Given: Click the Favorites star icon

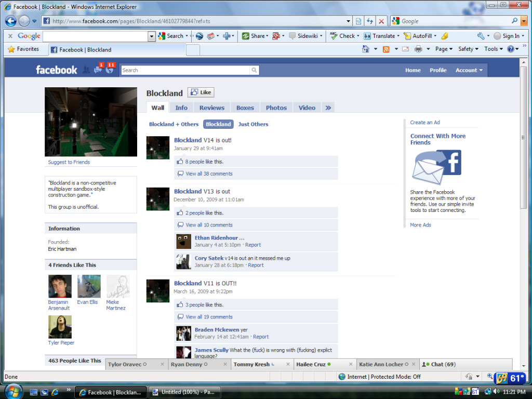Looking at the screenshot, I should click(x=11, y=49).
